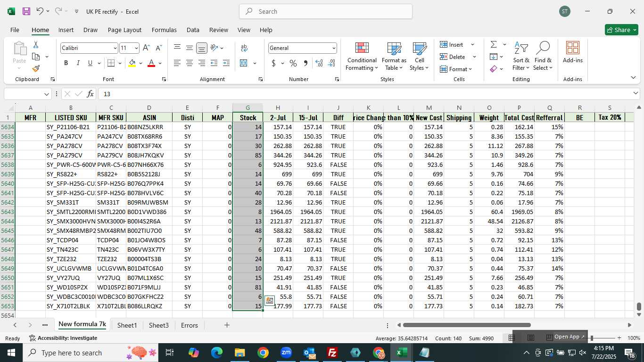Click the Decrease Decimal icon
Viewport: 644px width, 362px height.
tap(331, 63)
